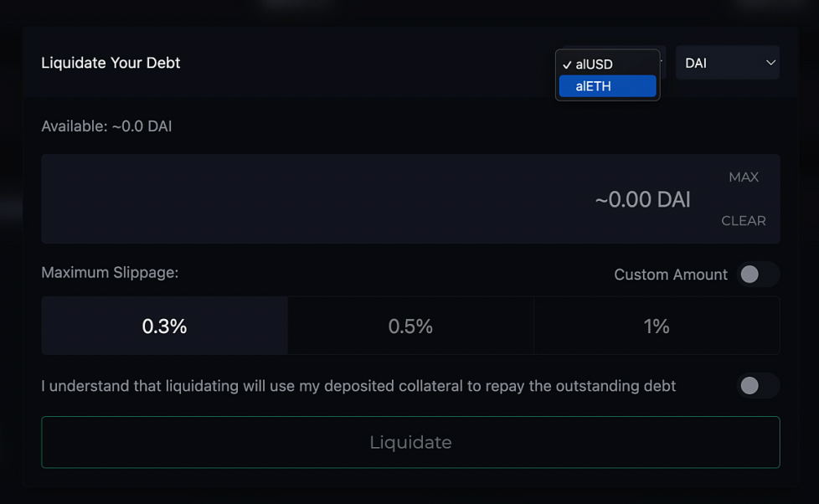819x504 pixels.
Task: Click the "Liquidate Your Debt" heading
Action: (111, 63)
